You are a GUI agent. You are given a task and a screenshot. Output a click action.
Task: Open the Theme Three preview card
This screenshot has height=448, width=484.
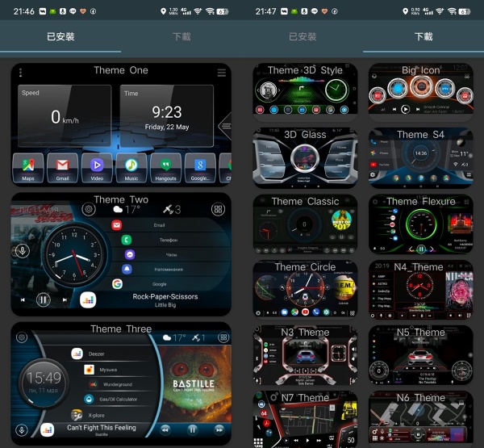pos(121,383)
